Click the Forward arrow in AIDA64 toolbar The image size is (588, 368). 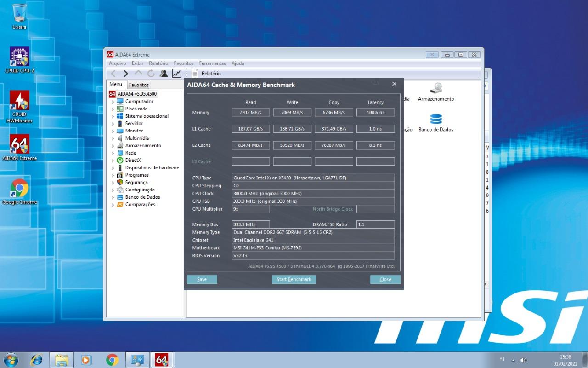[125, 74]
